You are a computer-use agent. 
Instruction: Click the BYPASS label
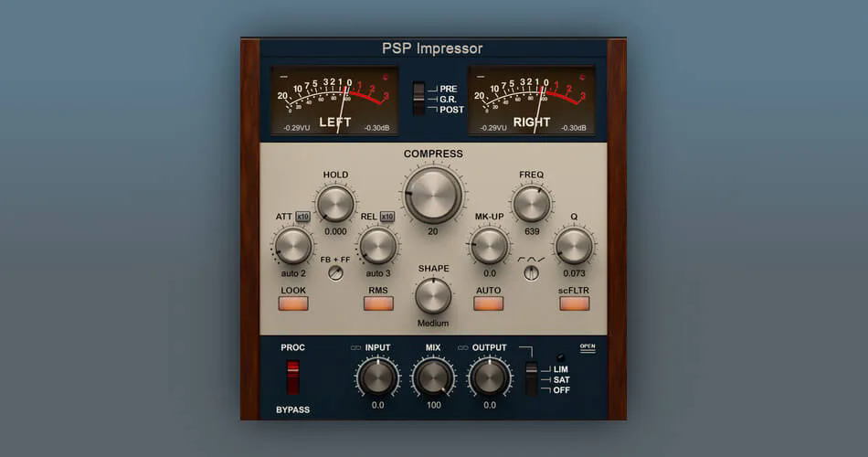pyautogui.click(x=293, y=409)
